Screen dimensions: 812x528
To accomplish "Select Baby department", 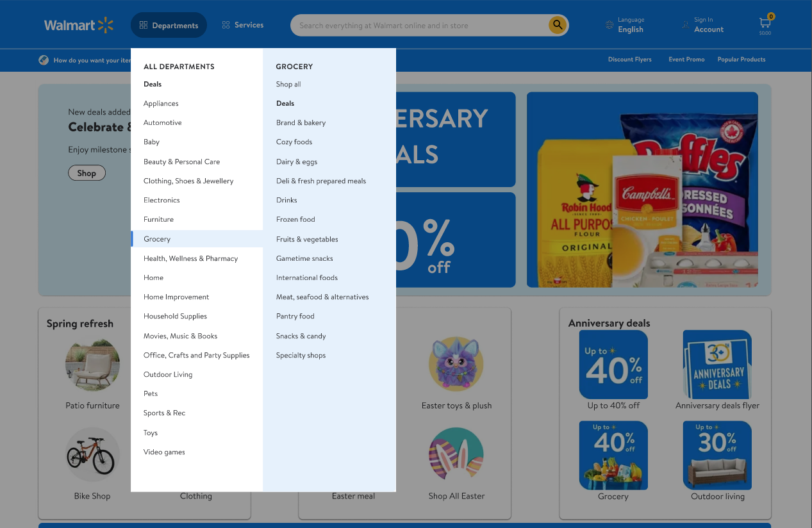I will (151, 142).
